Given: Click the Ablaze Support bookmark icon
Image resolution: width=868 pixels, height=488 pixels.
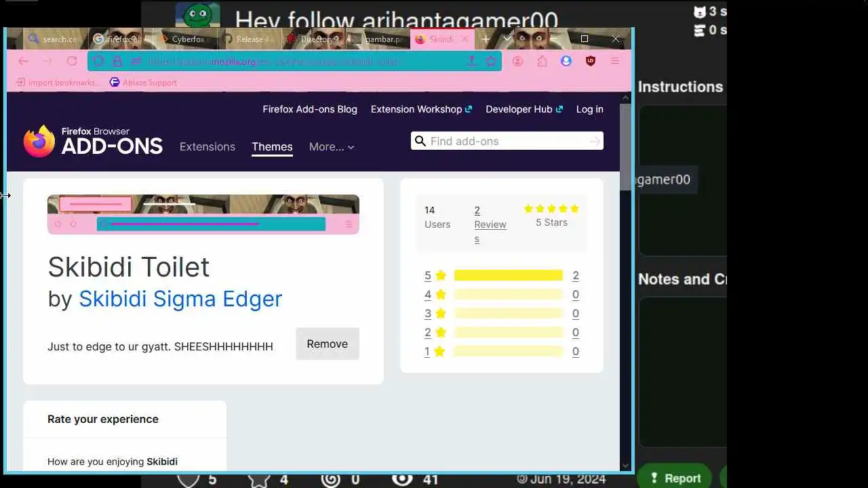Looking at the screenshot, I should click(x=115, y=82).
